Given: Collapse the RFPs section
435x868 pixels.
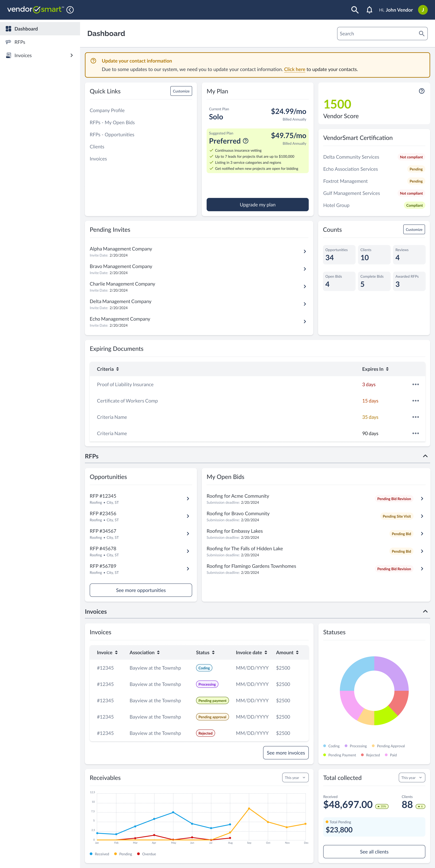Looking at the screenshot, I should pyautogui.click(x=425, y=456).
